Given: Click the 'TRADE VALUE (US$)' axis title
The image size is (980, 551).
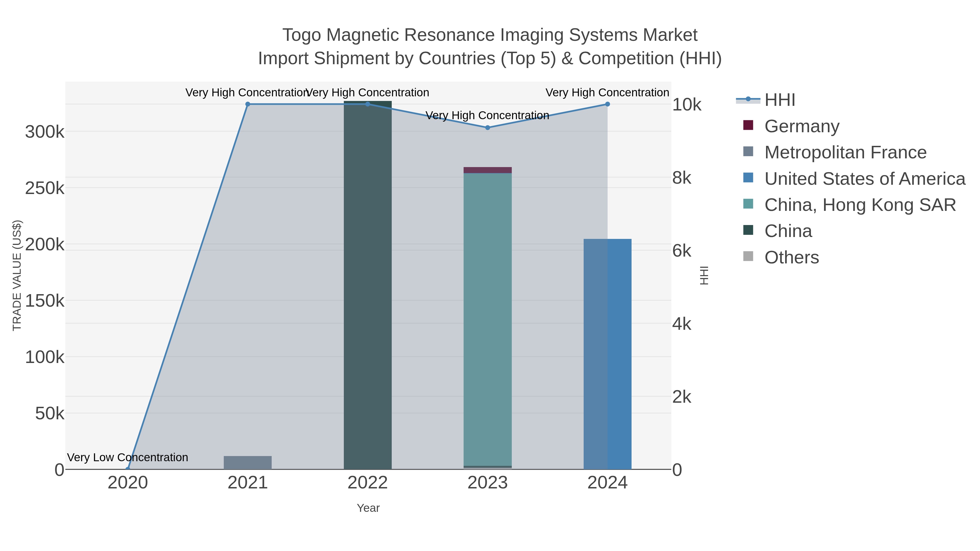Looking at the screenshot, I should [17, 275].
